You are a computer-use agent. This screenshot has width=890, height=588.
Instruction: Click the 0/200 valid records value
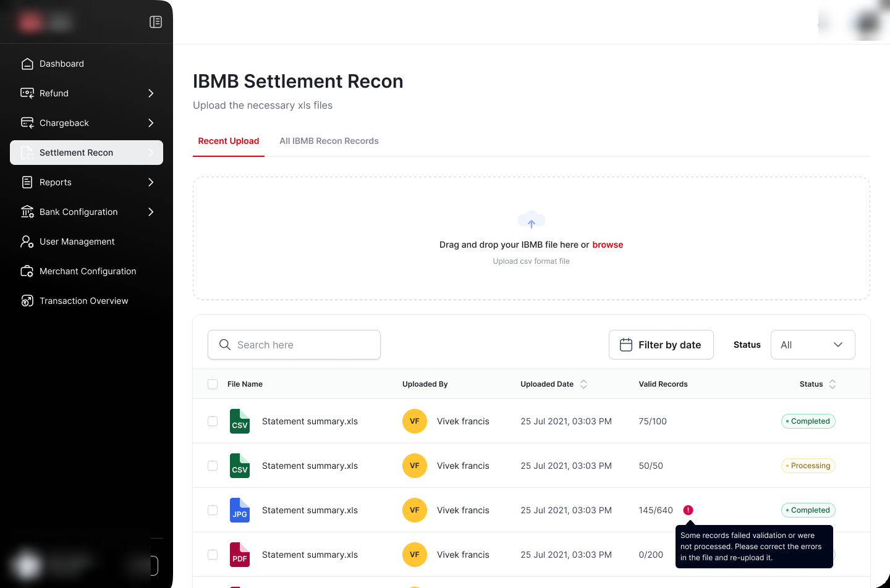pyautogui.click(x=651, y=555)
